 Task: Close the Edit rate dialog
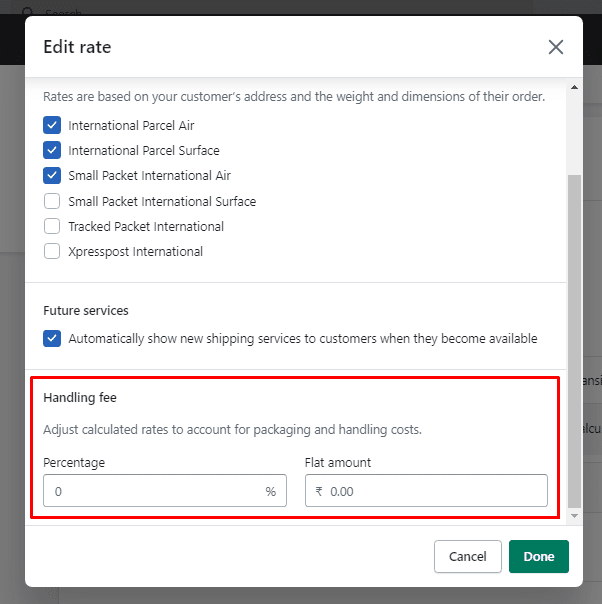click(556, 47)
